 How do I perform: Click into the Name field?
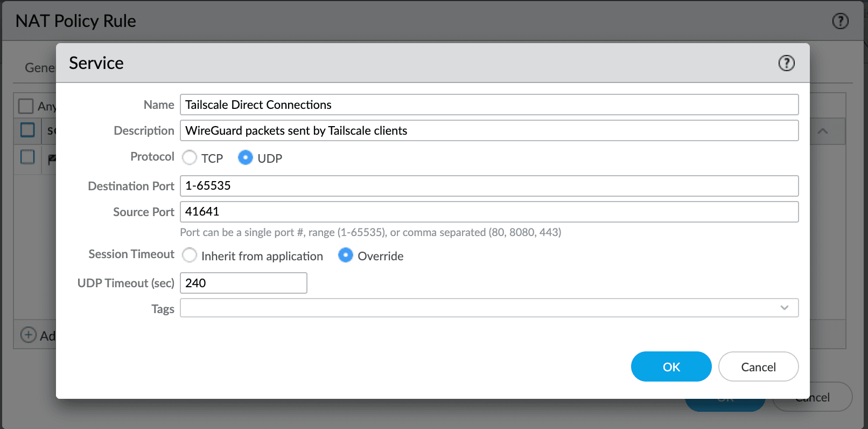tap(489, 105)
